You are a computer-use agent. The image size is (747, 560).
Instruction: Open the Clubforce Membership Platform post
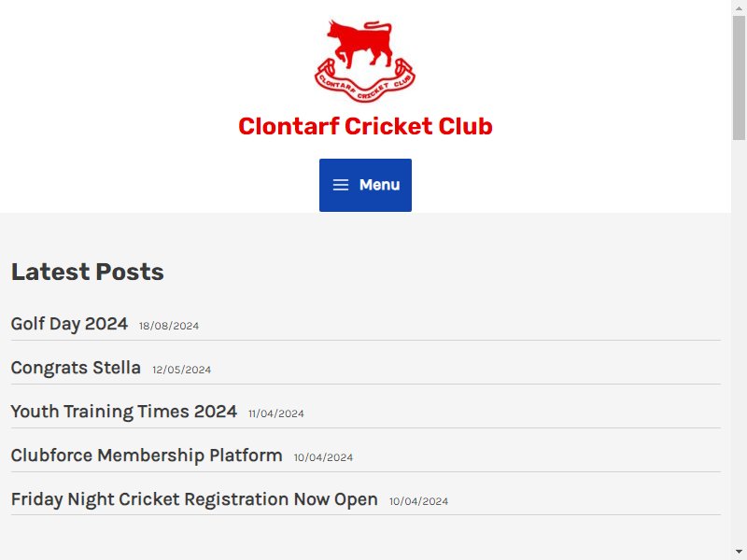coord(147,455)
